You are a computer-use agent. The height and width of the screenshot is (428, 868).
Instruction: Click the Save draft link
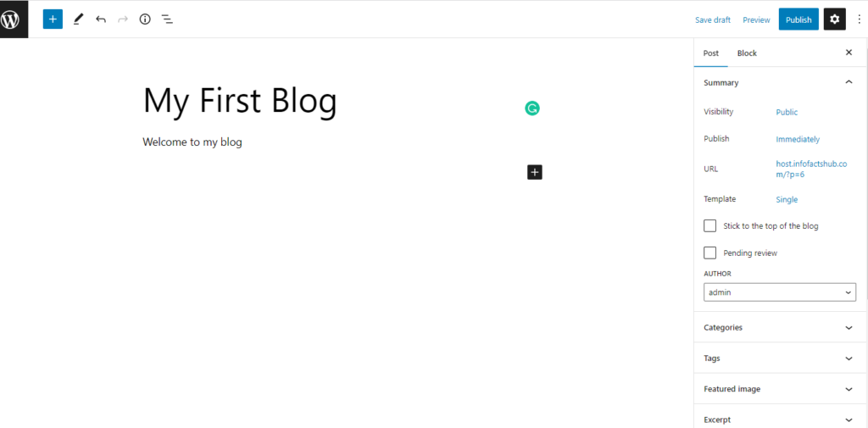pyautogui.click(x=713, y=20)
